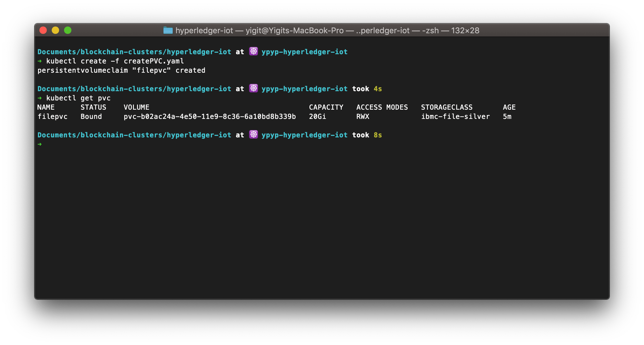Click the folder icon in title bar
The image size is (644, 345).
coord(168,30)
